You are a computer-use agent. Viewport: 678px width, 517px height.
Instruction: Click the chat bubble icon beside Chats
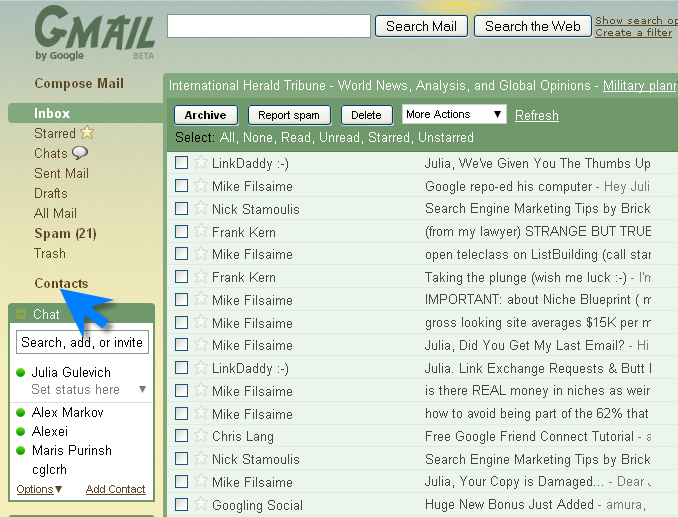(80, 153)
